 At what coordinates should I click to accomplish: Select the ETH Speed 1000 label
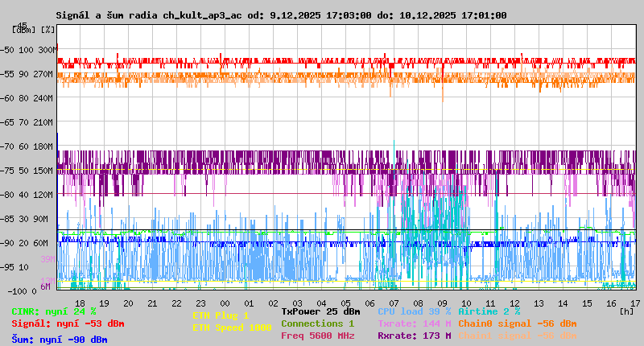tap(232, 327)
